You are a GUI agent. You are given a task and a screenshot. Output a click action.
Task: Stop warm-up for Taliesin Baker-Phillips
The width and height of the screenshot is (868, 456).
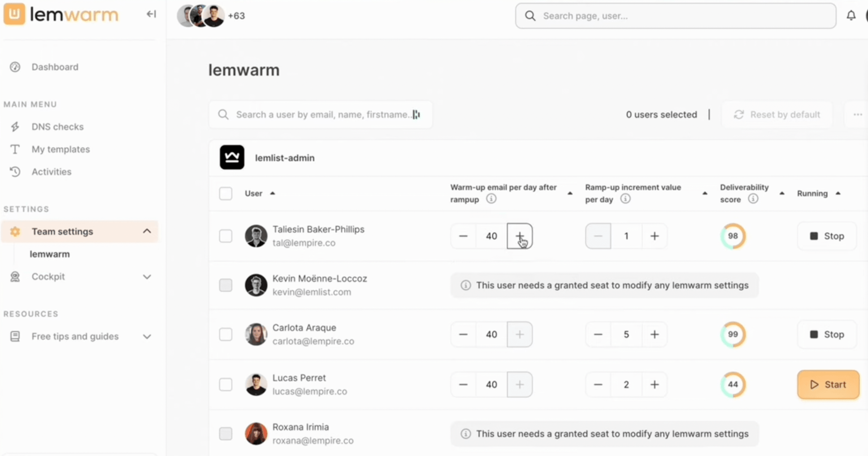pos(827,236)
